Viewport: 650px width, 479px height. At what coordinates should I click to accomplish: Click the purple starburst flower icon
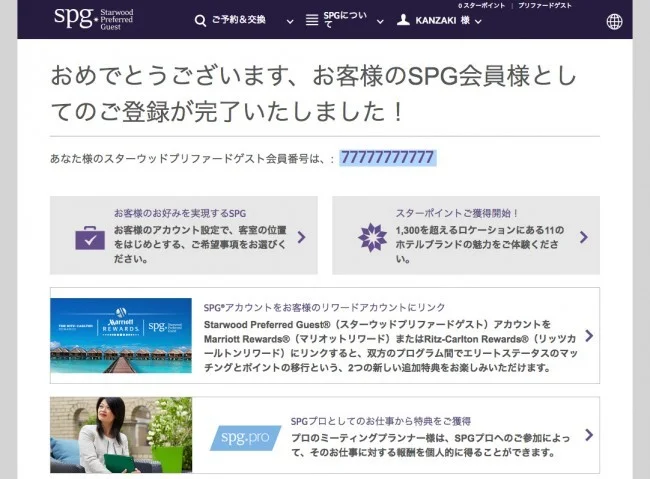click(372, 237)
